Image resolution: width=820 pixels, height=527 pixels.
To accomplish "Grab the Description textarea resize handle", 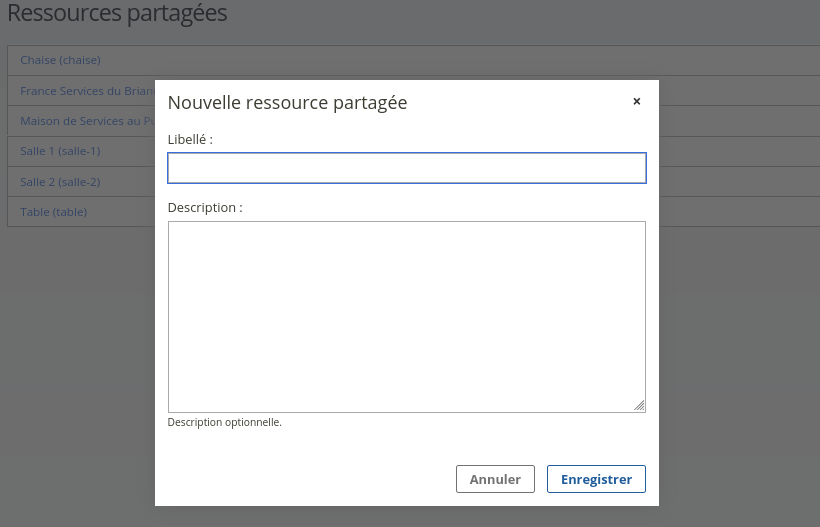I will click(639, 406).
